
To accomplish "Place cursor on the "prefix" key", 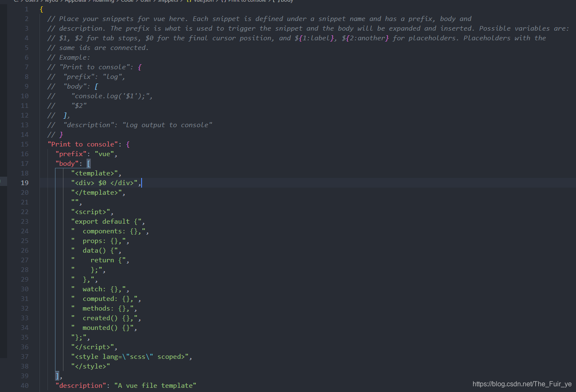I will tap(71, 154).
